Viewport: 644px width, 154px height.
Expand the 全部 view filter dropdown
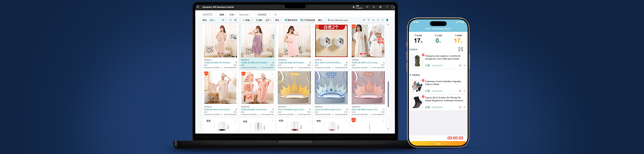click(x=213, y=20)
